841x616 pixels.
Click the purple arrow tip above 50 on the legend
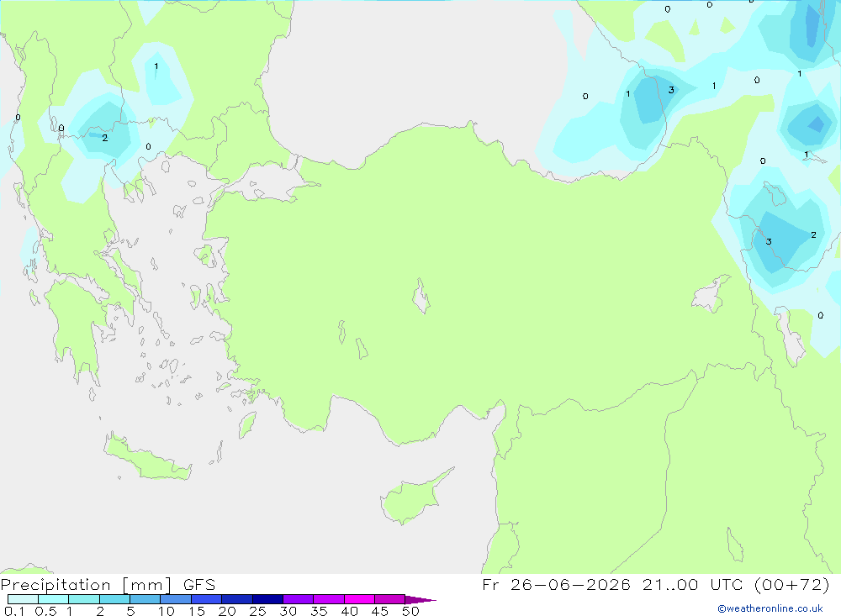point(420,600)
